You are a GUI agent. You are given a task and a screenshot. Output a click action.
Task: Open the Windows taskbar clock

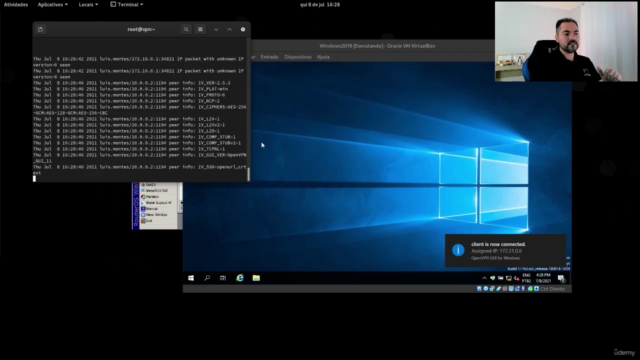[x=543, y=278]
